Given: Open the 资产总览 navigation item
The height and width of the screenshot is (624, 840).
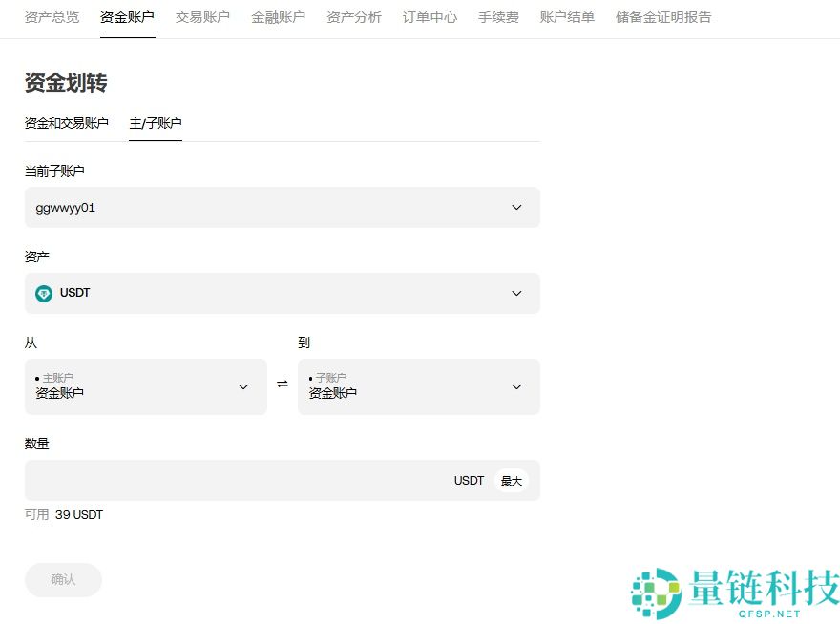Looking at the screenshot, I should pos(52,16).
